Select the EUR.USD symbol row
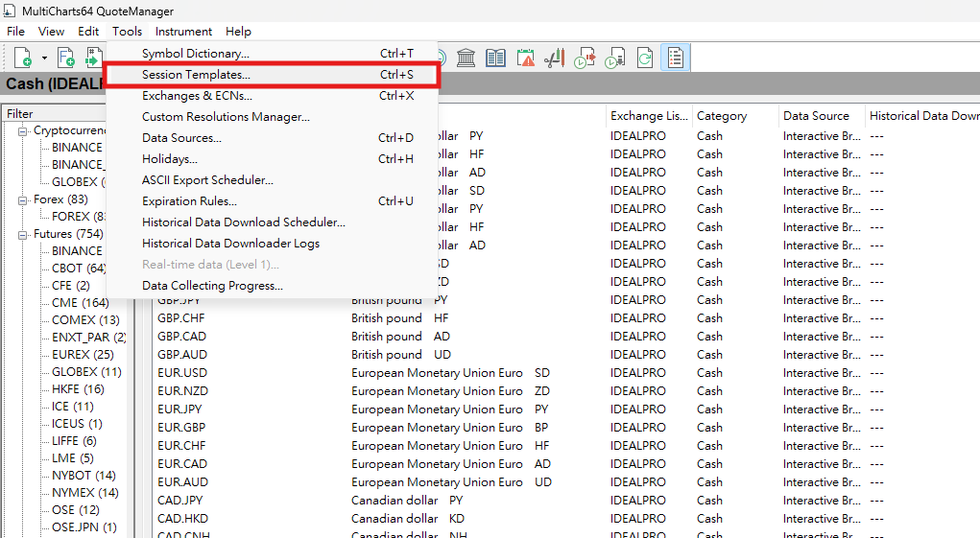 click(x=182, y=373)
